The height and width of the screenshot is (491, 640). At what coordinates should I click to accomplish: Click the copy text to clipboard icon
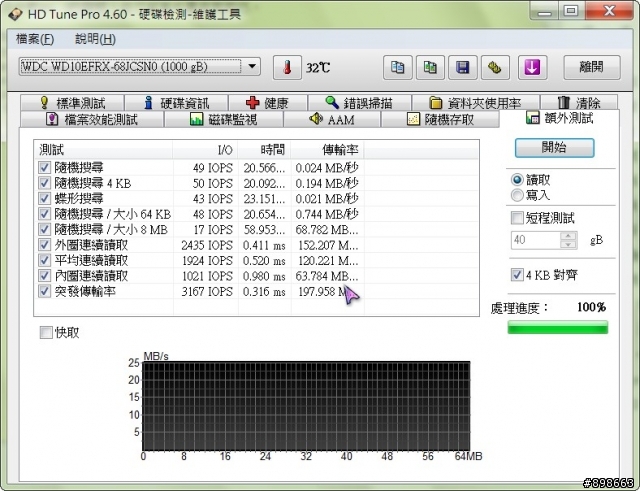(x=398, y=67)
